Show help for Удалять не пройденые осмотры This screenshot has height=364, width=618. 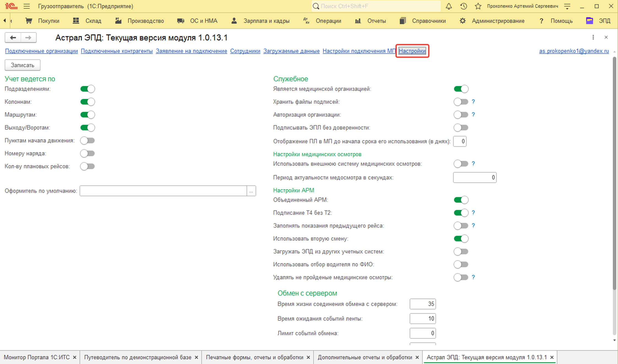point(473,277)
